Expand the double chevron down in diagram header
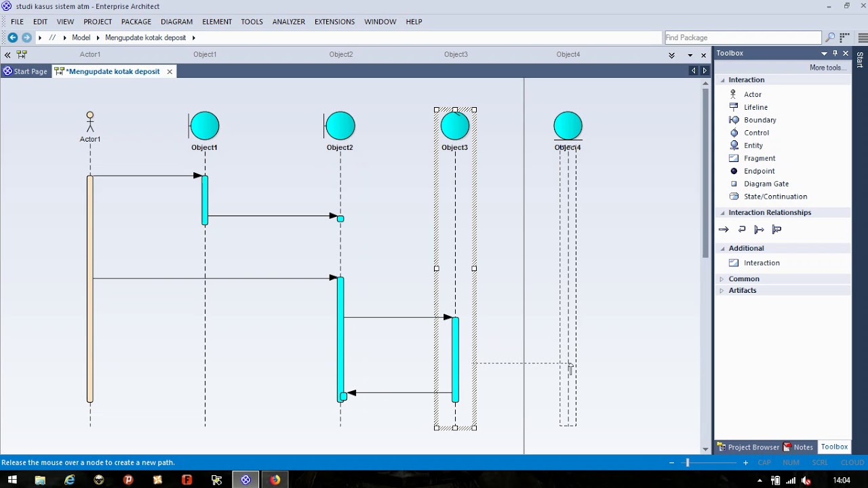The image size is (868, 488). (671, 55)
